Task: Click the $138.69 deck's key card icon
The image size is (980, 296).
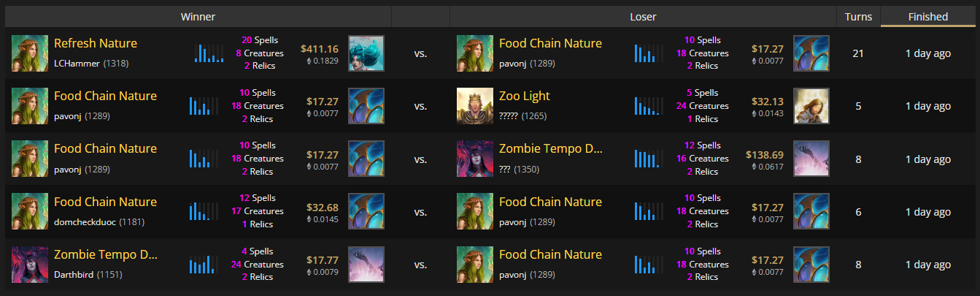Action: pos(811,159)
